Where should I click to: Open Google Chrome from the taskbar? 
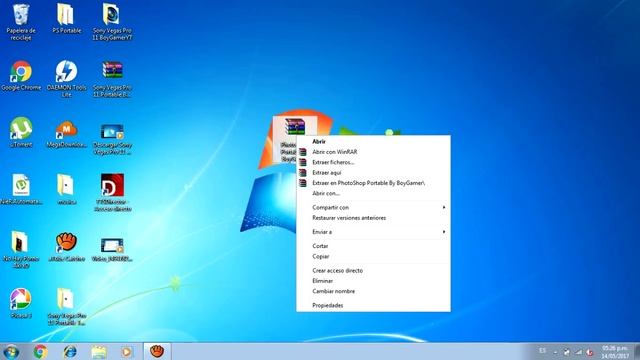(x=40, y=351)
